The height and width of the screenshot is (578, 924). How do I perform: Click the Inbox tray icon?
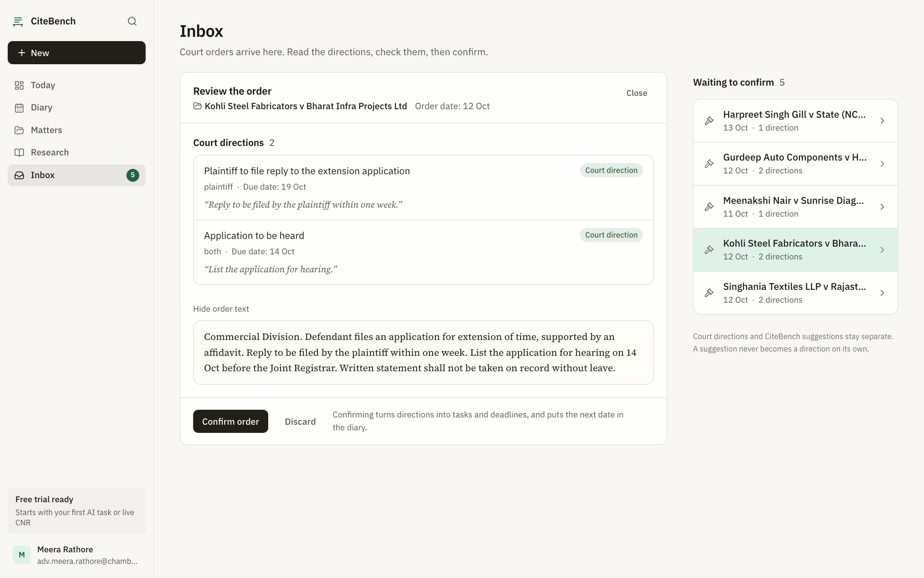[x=19, y=175]
